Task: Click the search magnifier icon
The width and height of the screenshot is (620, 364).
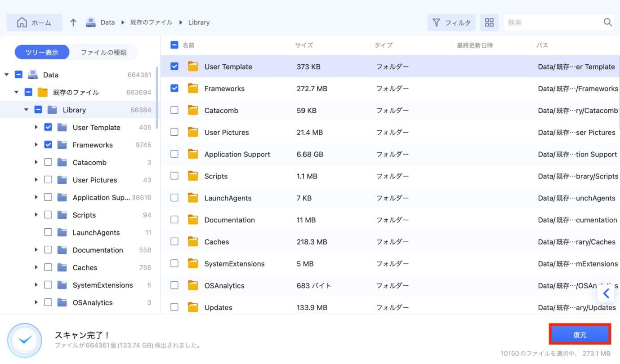Action: click(607, 22)
